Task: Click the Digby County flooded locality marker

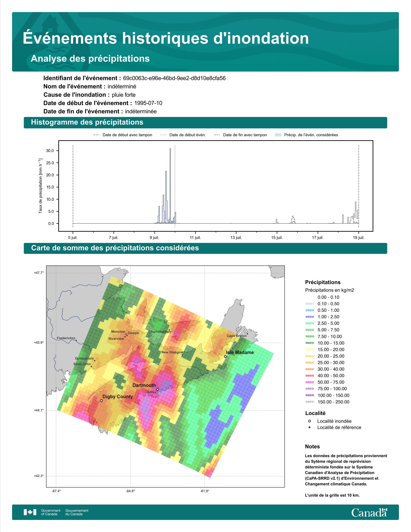Action: tap(101, 400)
